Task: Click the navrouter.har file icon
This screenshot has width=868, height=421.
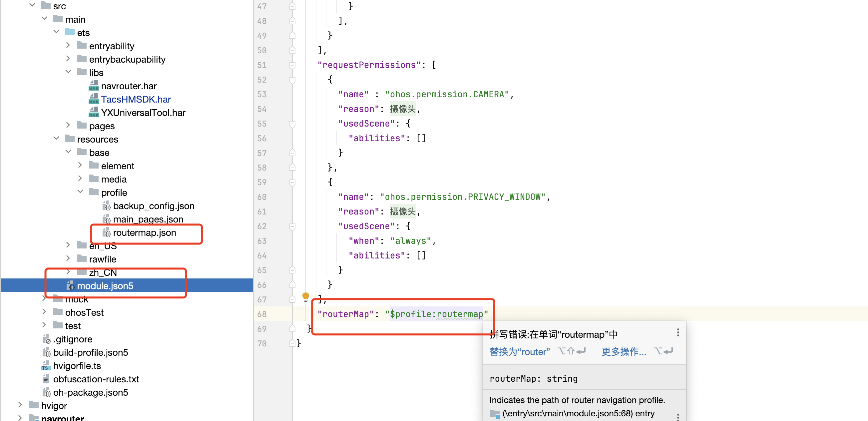Action: [94, 86]
